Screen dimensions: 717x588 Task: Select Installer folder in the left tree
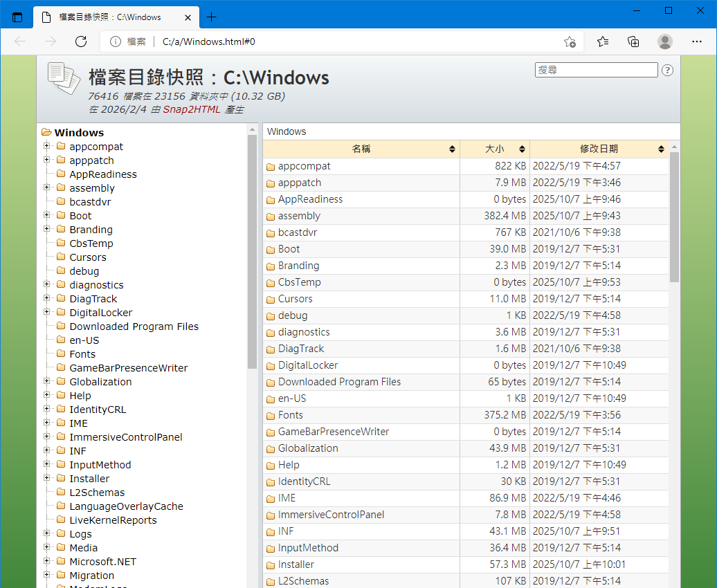coord(89,479)
